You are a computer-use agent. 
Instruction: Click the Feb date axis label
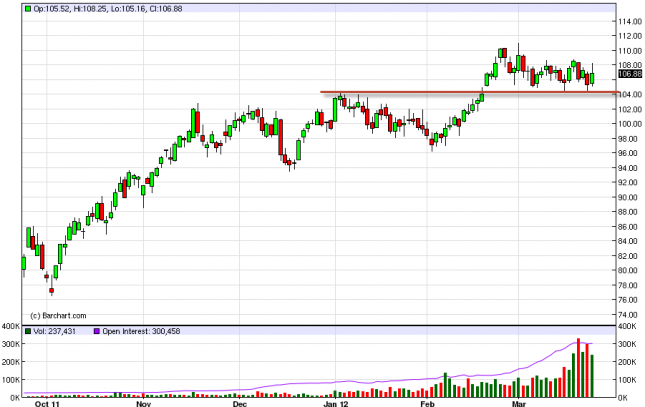coord(427,403)
